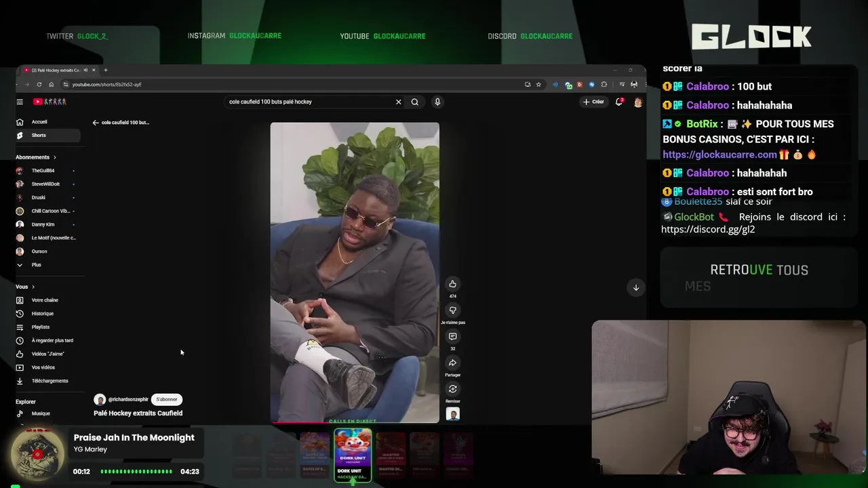
Task: Bookmark page with the star icon
Action: [x=538, y=85]
